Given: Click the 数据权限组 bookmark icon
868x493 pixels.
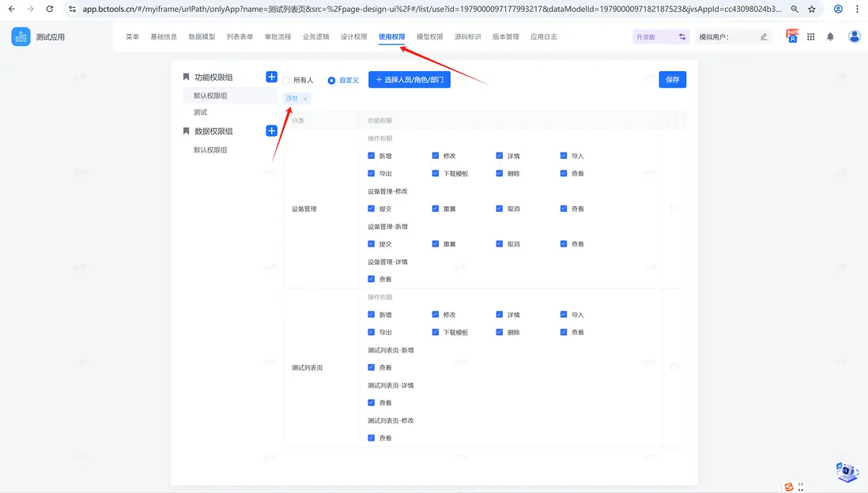Looking at the screenshot, I should (186, 131).
